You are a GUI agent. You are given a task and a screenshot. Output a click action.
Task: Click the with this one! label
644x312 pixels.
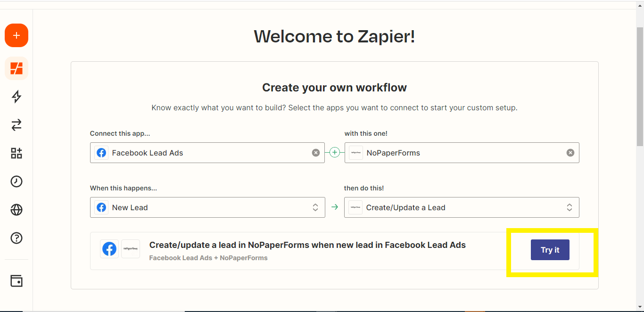pyautogui.click(x=366, y=133)
